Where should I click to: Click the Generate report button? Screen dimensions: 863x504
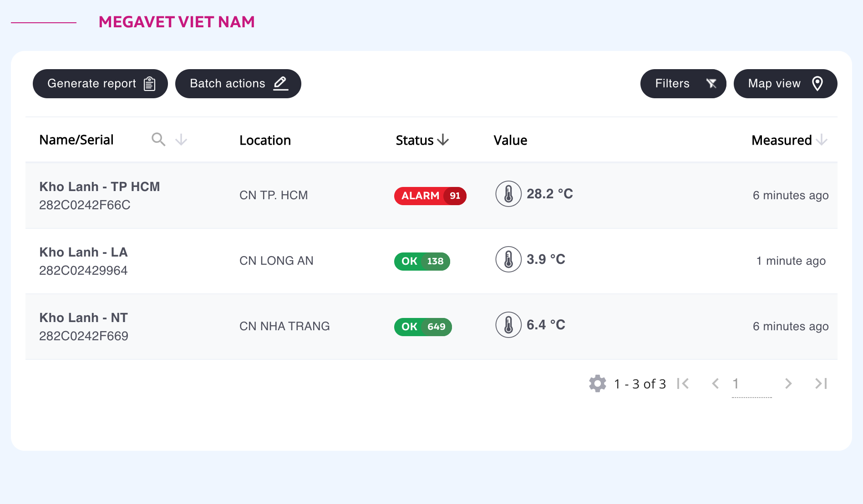point(100,84)
